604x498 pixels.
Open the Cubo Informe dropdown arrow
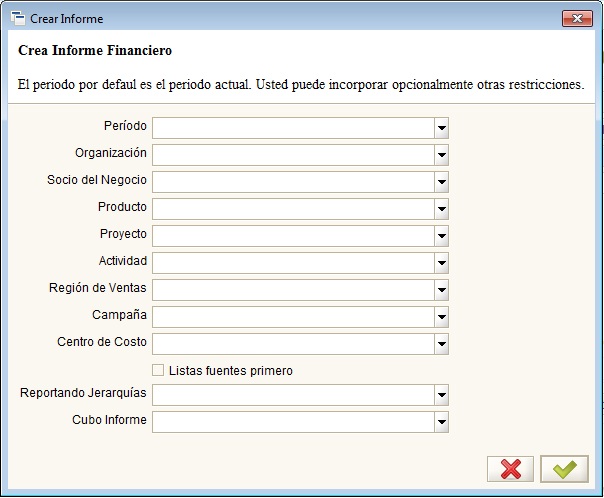click(x=441, y=422)
